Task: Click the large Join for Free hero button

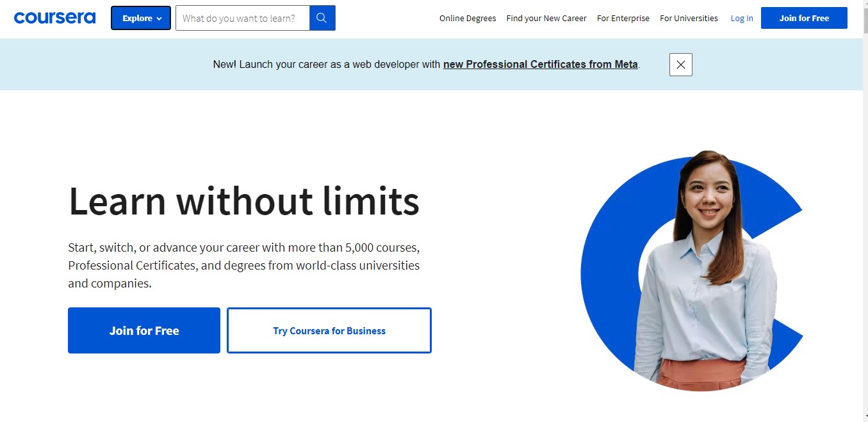Action: coord(144,330)
